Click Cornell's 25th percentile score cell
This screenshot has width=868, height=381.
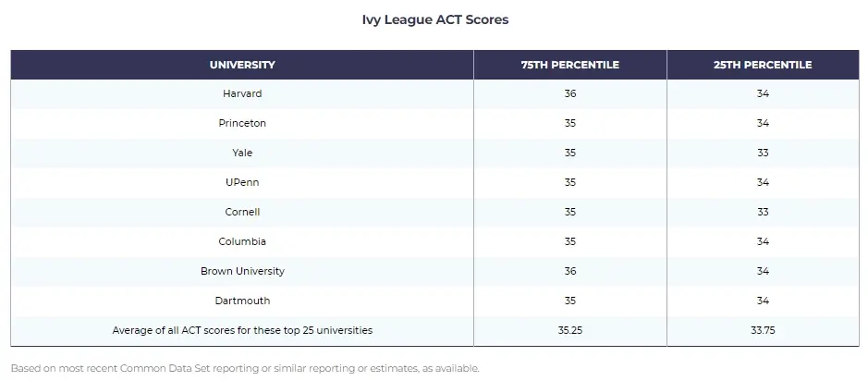[x=762, y=213]
